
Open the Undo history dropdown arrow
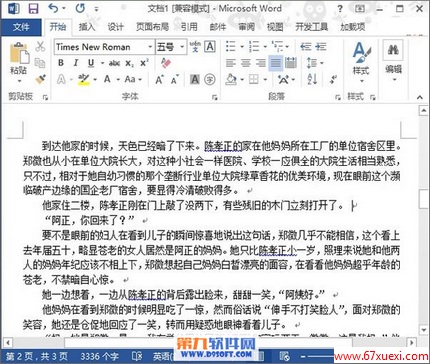click(64, 9)
